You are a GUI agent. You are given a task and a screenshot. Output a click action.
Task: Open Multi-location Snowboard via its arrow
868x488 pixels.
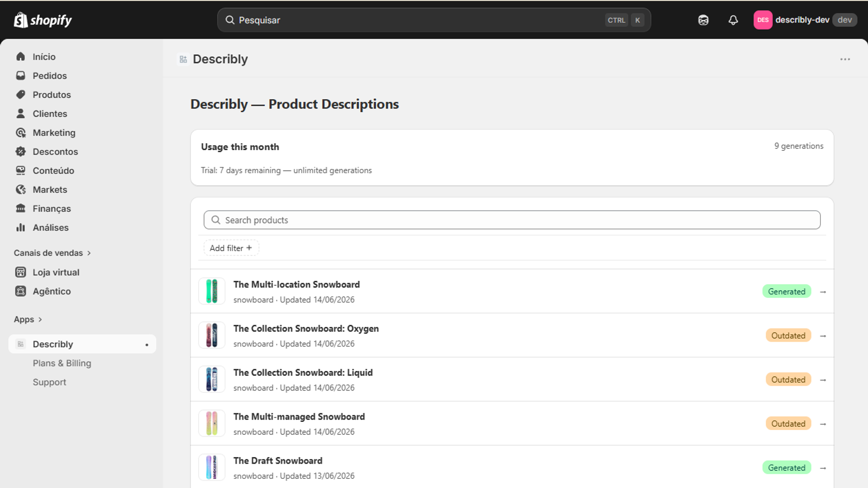pos(823,292)
